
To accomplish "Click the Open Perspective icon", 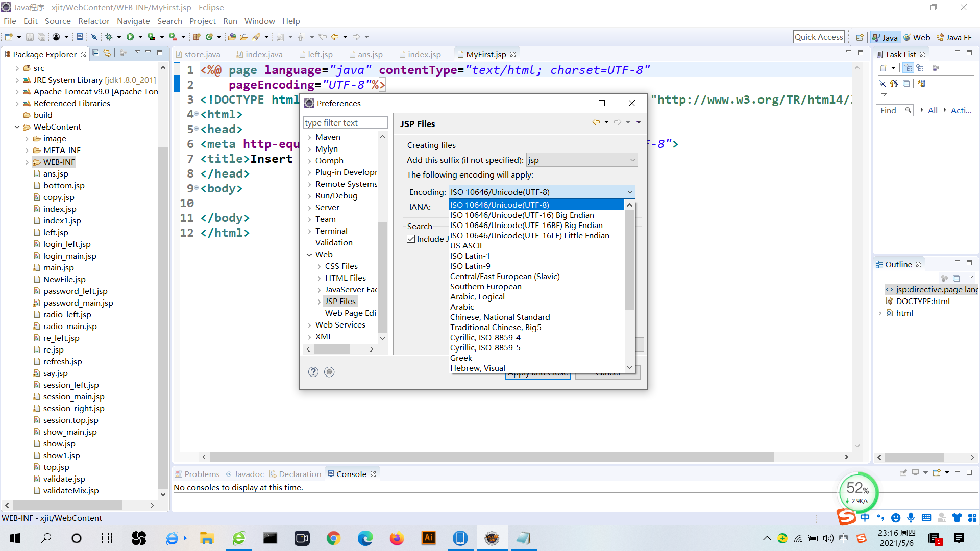I will coord(860,37).
